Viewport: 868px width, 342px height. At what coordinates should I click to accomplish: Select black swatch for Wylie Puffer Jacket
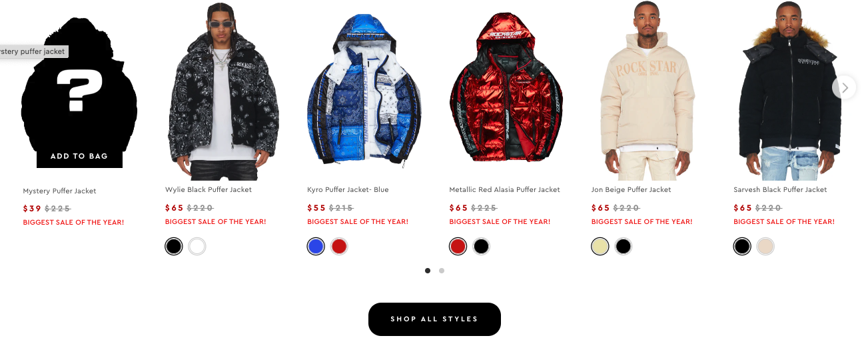pyautogui.click(x=174, y=247)
